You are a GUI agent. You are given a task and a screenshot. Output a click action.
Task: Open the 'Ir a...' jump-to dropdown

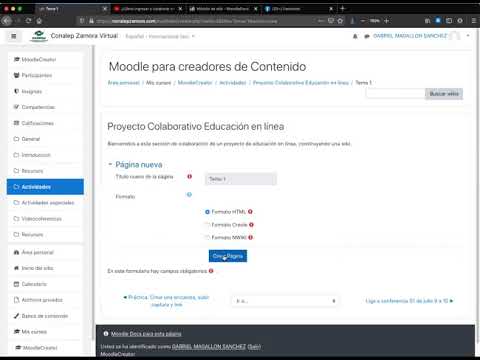284,301
